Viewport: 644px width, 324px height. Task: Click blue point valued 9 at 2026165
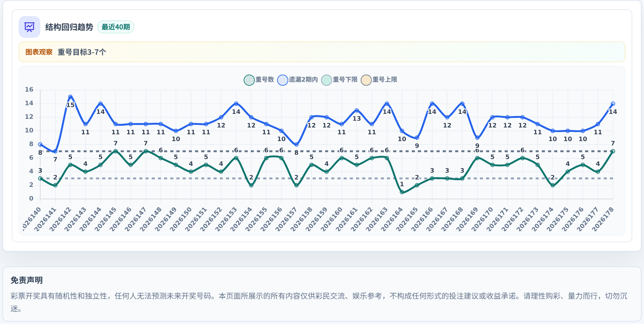(417, 138)
